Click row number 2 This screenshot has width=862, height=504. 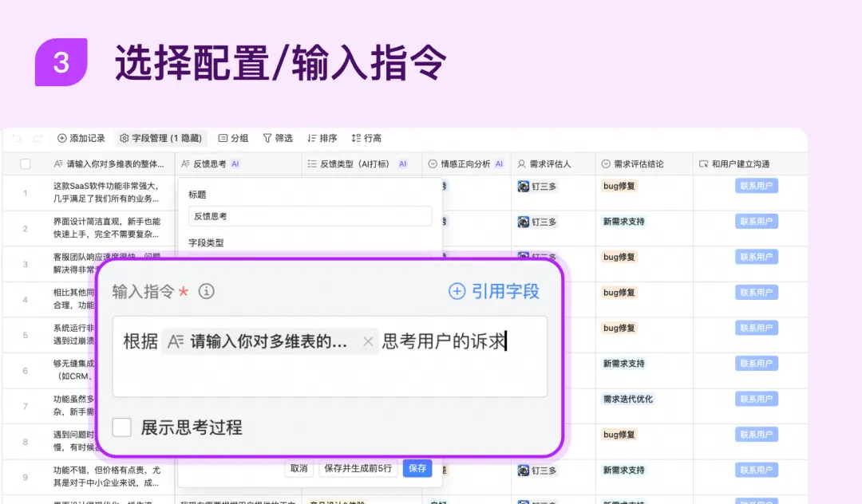26,228
